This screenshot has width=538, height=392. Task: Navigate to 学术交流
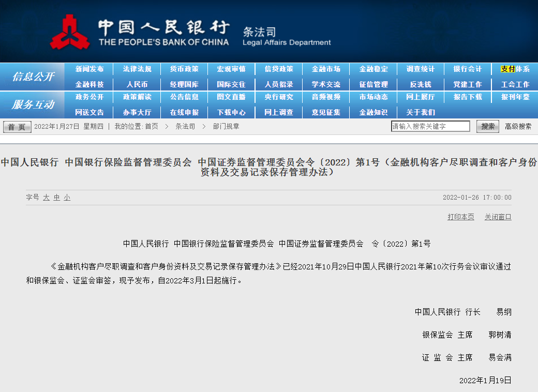pos(326,84)
